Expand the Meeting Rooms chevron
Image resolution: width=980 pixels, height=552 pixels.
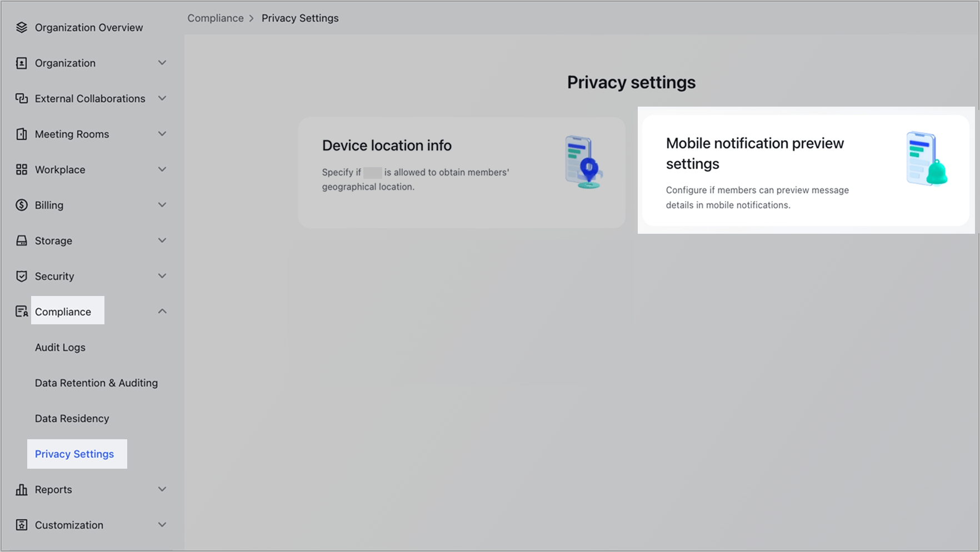click(162, 134)
